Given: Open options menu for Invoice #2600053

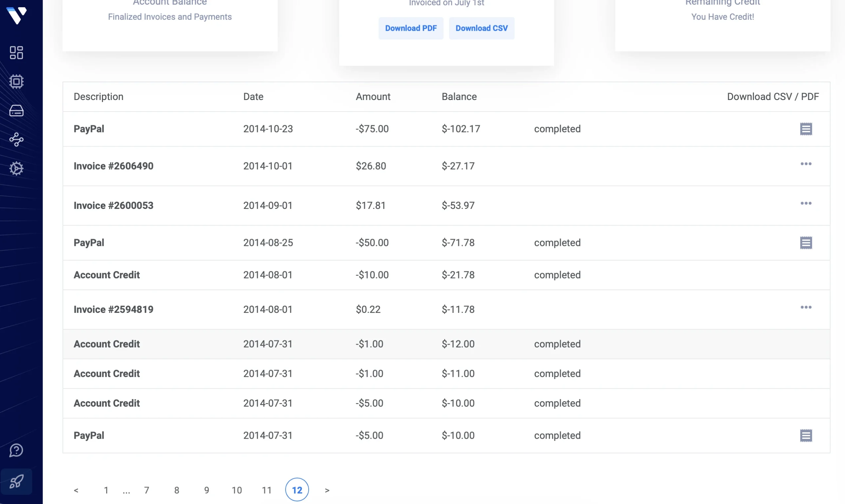Looking at the screenshot, I should coord(806,203).
